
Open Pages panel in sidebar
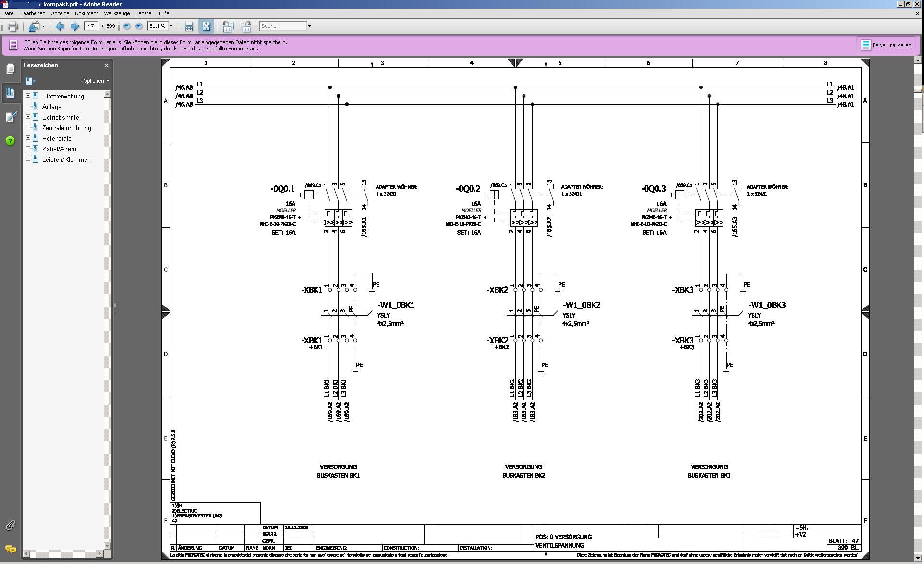coord(11,69)
